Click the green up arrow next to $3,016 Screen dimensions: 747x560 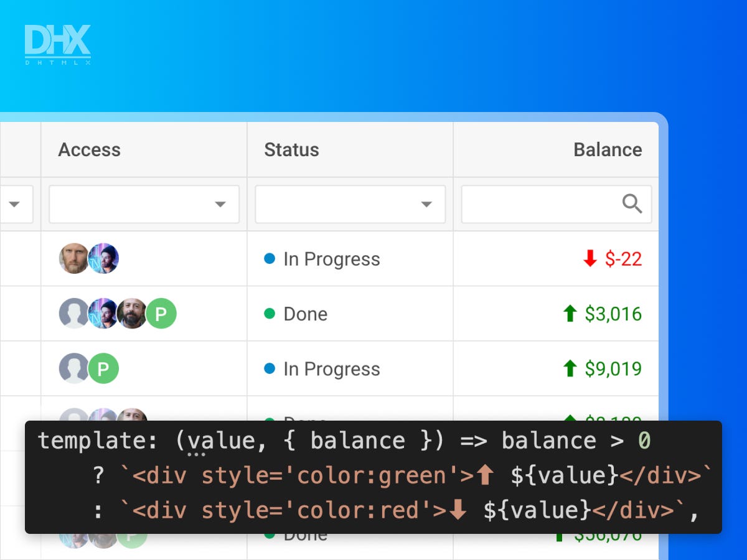tap(571, 314)
